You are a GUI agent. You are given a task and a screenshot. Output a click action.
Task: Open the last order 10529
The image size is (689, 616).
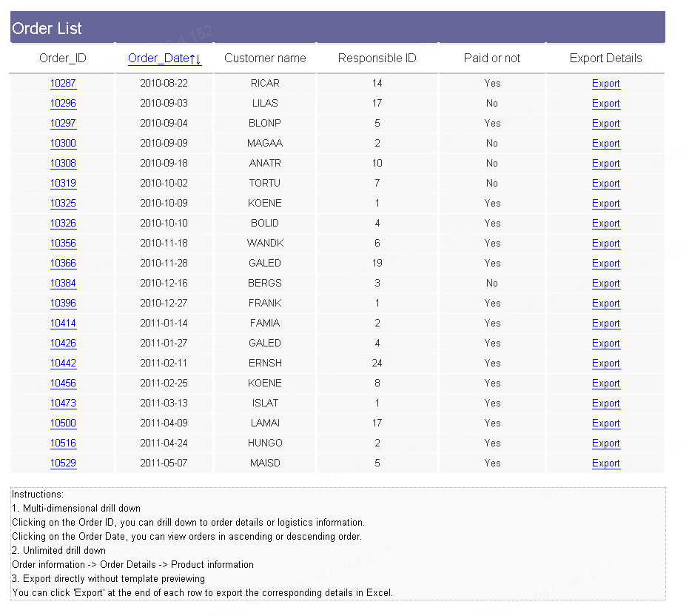point(63,463)
